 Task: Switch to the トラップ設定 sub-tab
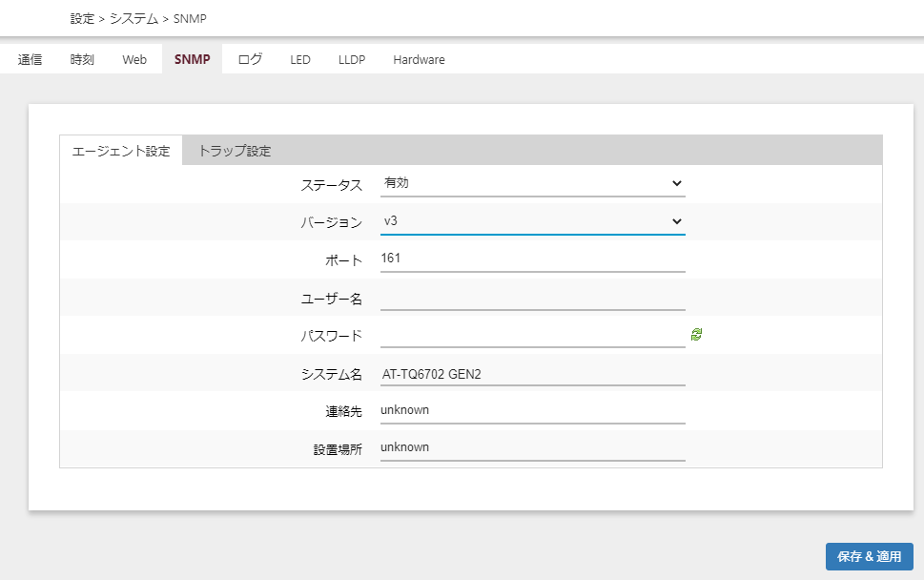235,151
